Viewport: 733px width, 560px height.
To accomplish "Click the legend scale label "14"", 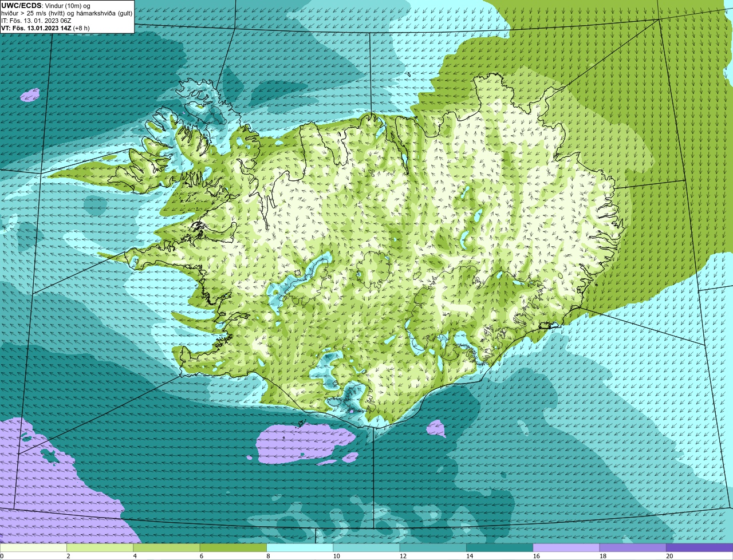I will pos(470,556).
